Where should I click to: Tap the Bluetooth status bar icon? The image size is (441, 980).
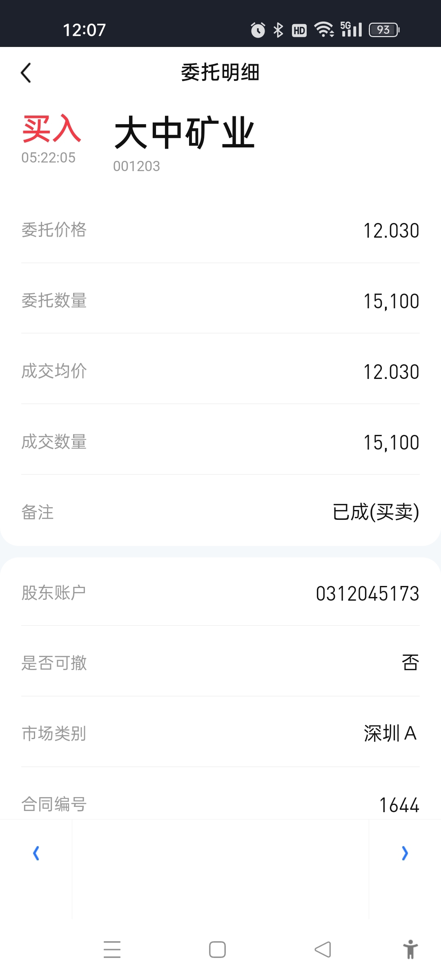[278, 30]
